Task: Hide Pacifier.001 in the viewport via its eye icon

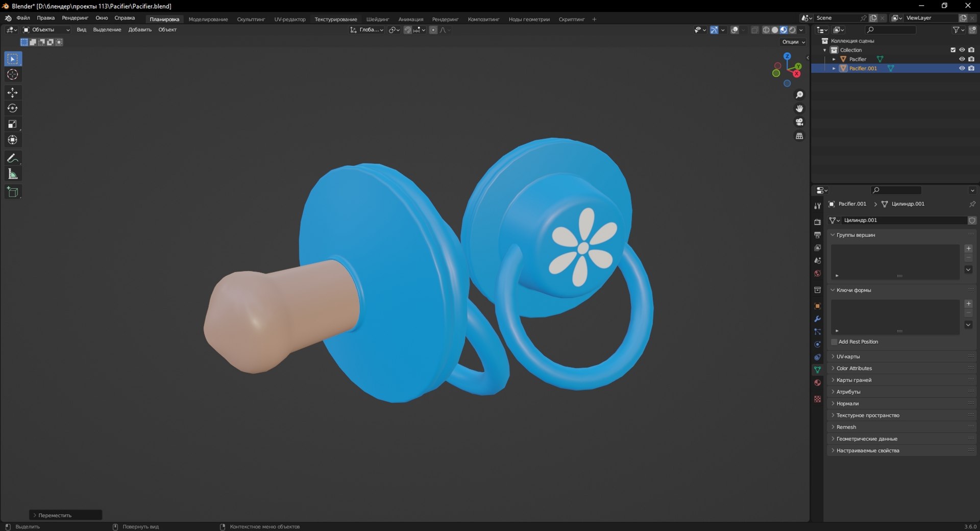Action: coord(962,68)
